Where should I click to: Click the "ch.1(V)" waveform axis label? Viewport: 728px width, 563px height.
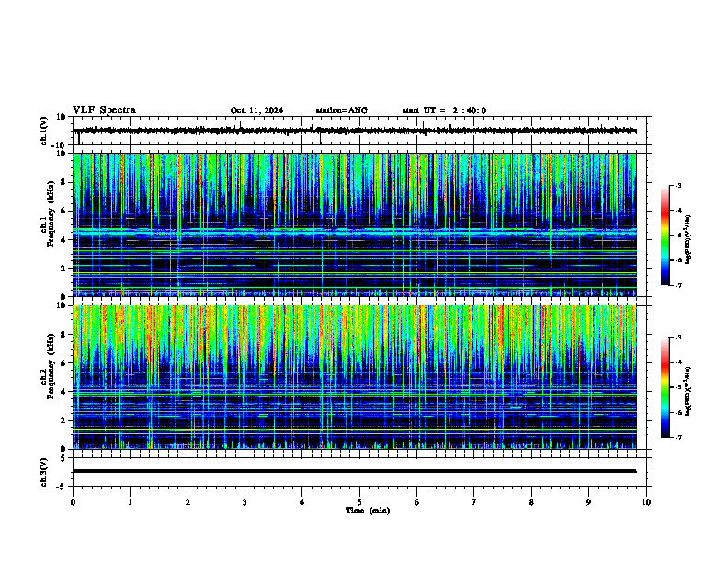43,131
